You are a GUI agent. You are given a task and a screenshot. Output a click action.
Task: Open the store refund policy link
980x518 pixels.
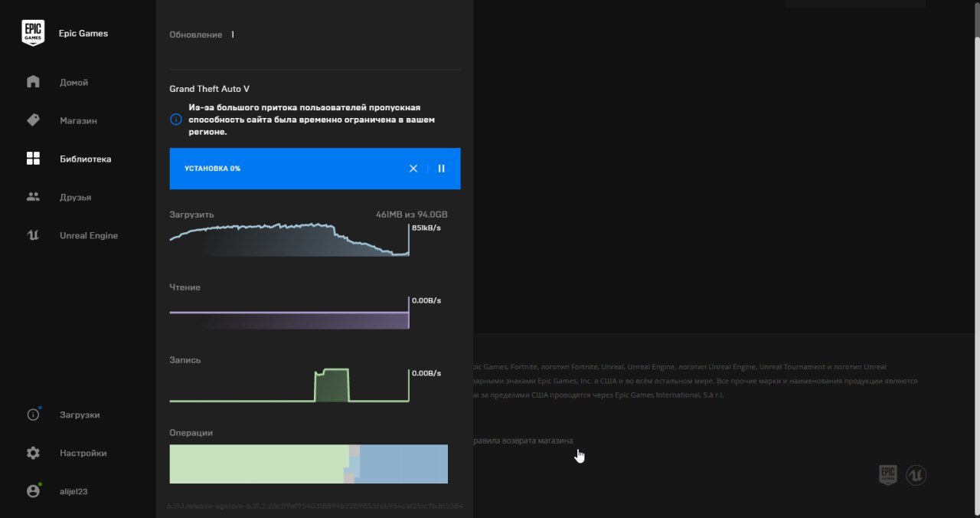point(522,441)
